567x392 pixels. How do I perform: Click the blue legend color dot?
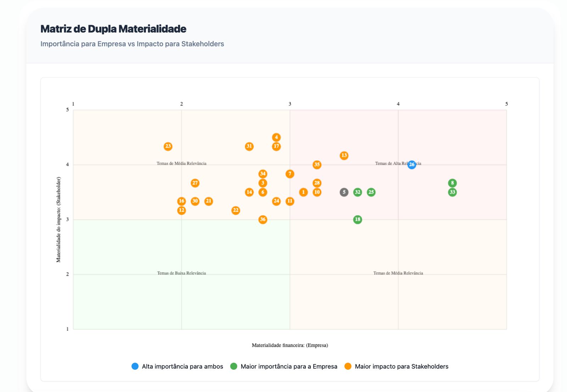pos(135,367)
